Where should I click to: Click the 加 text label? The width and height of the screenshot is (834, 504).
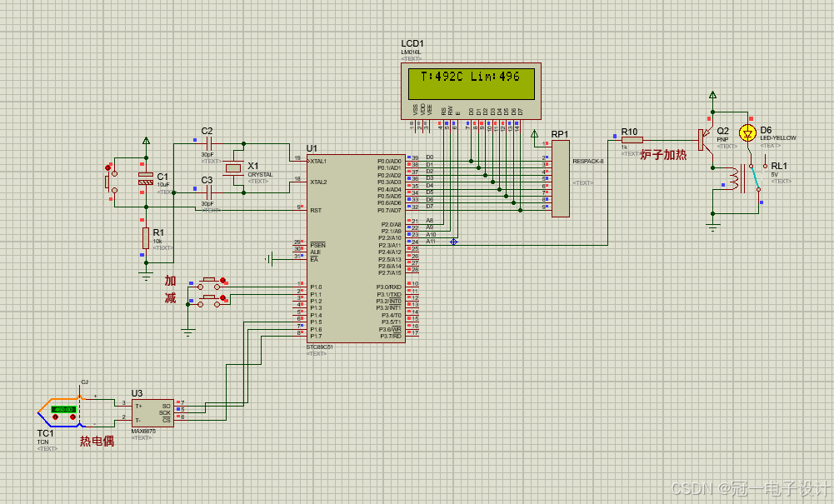[170, 280]
